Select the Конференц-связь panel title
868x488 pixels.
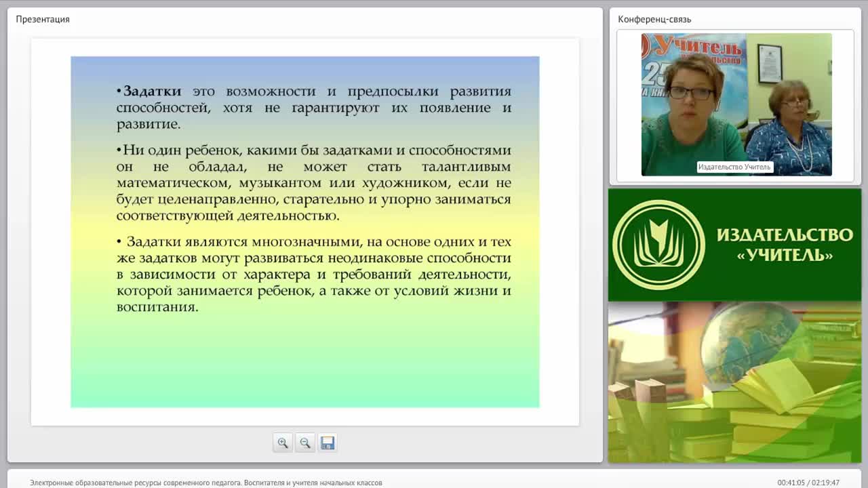coord(654,19)
